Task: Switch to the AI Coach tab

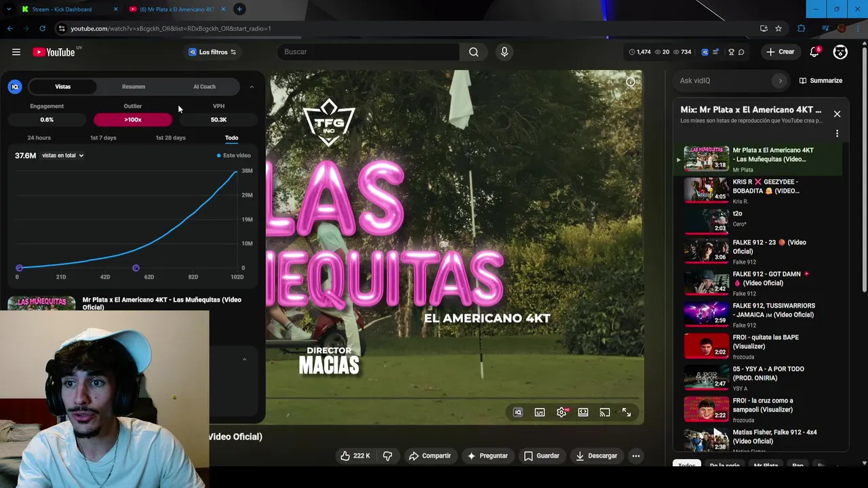Action: 204,87
